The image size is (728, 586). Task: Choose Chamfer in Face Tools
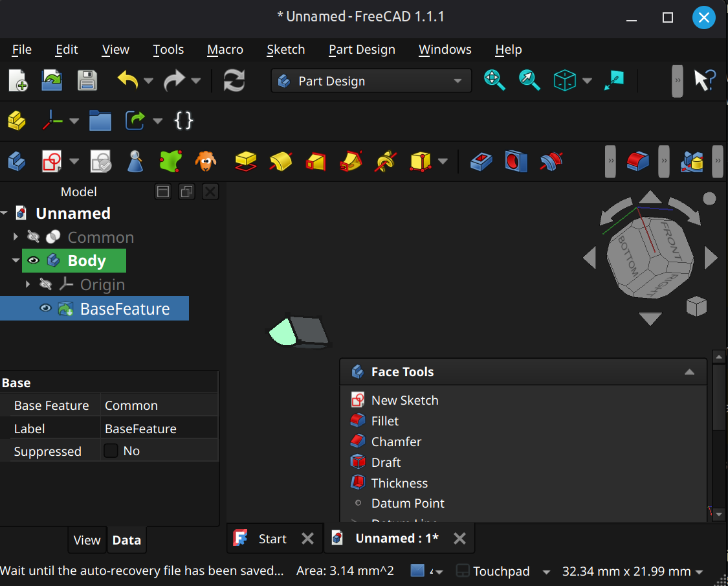(396, 442)
